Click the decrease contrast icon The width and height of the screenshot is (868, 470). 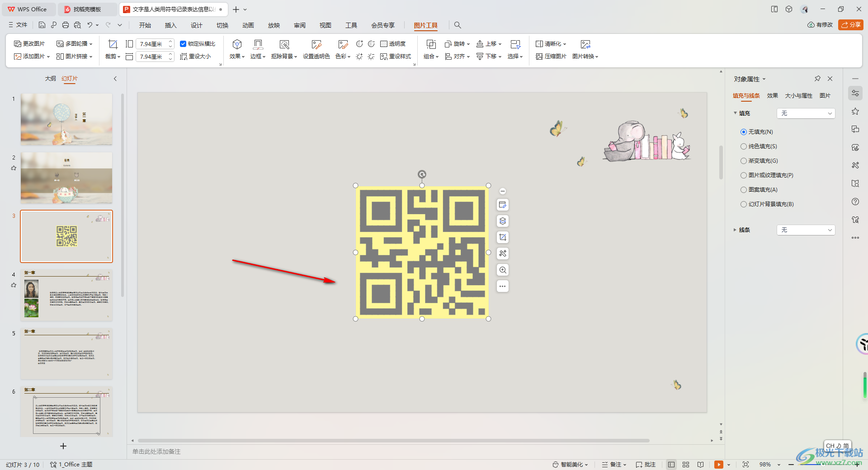[371, 44]
